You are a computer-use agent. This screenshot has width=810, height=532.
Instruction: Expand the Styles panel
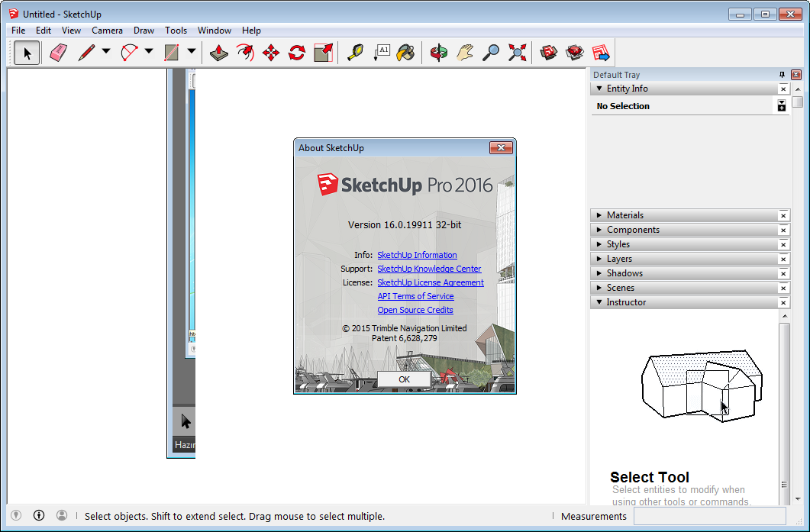coord(599,243)
